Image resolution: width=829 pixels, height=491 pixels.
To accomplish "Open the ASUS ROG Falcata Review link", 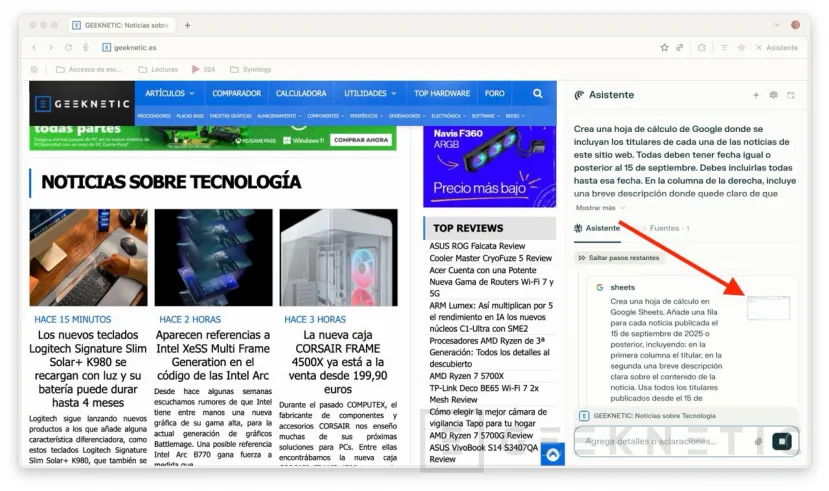I will [477, 246].
